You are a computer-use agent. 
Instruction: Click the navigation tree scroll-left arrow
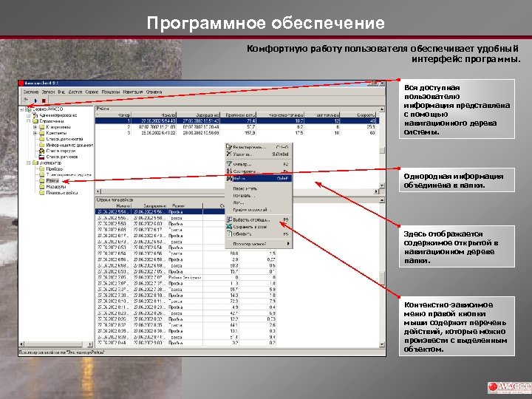click(21, 344)
